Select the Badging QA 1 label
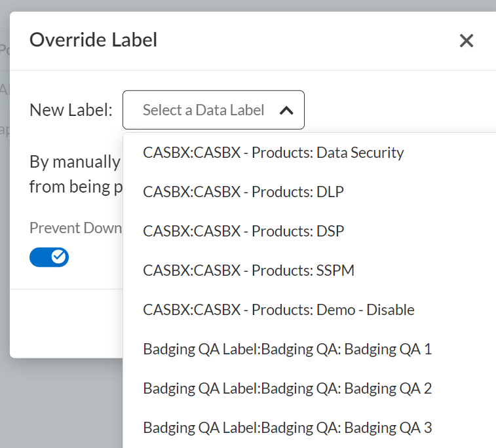 pos(287,349)
